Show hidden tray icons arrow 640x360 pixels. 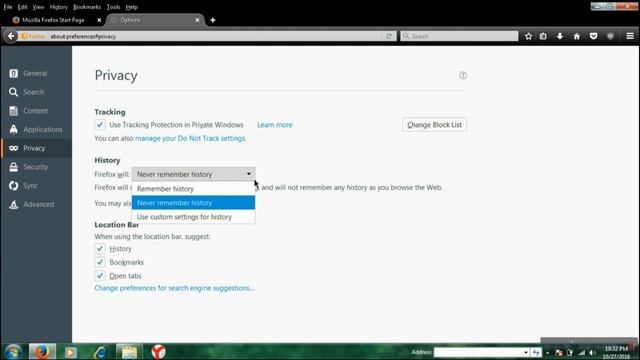[x=548, y=353]
